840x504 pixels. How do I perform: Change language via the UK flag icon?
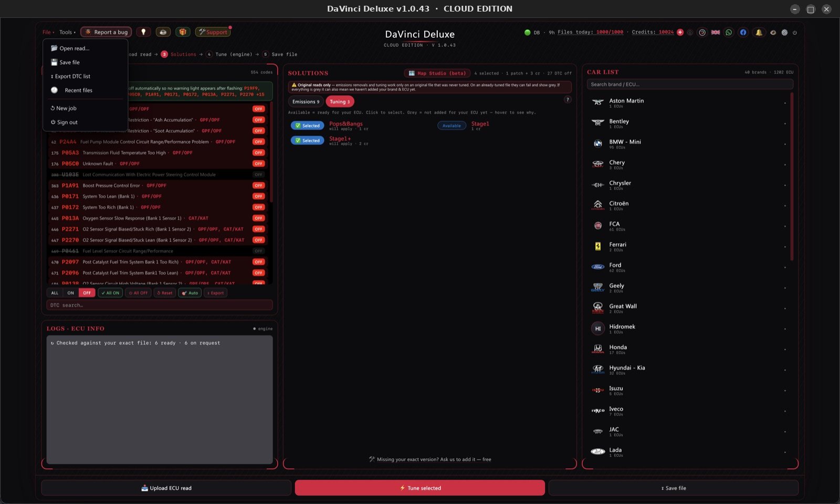coord(716,33)
